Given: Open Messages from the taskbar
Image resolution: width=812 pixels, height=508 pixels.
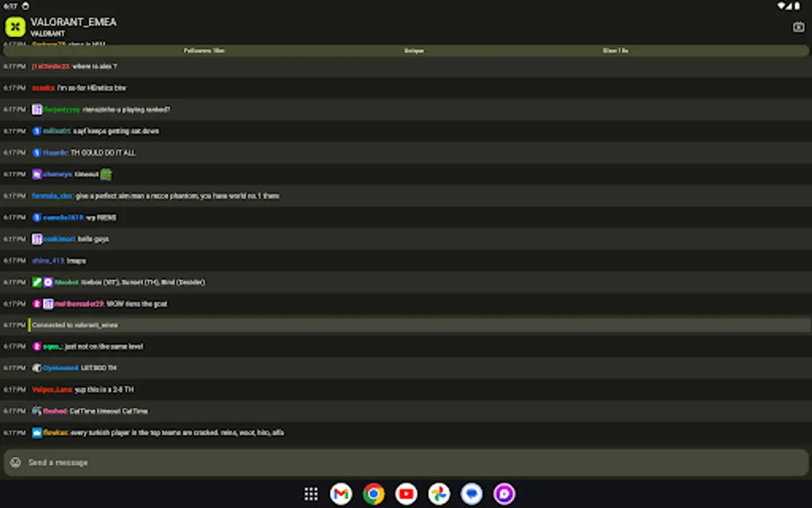Looking at the screenshot, I should pyautogui.click(x=472, y=494).
